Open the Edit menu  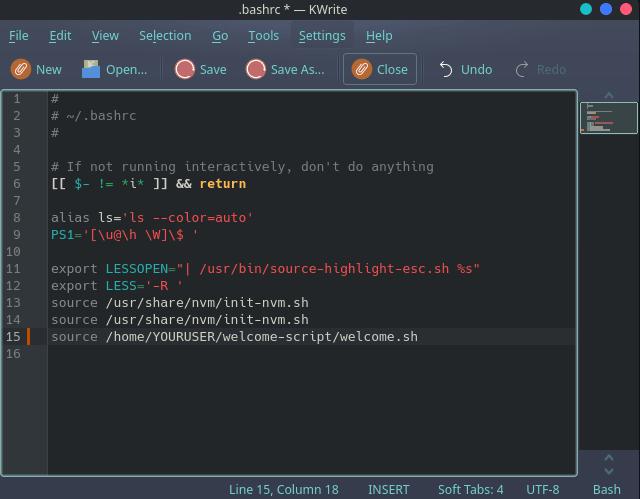tap(60, 36)
